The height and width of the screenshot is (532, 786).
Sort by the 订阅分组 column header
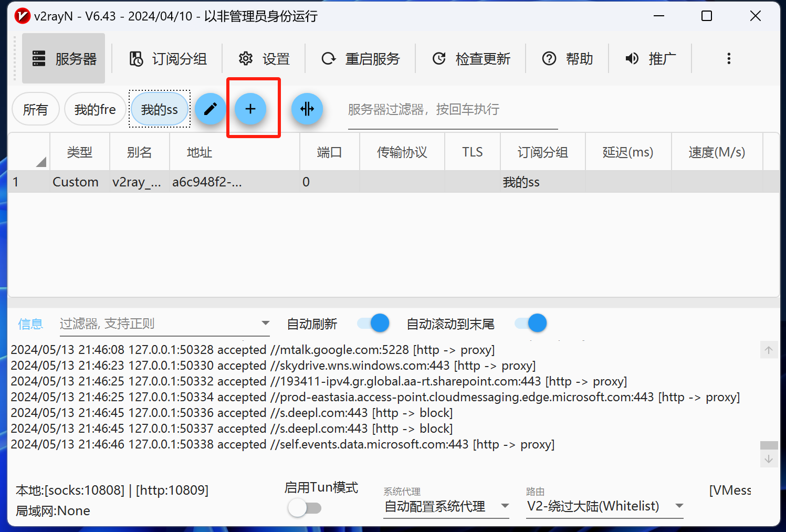[x=543, y=152]
